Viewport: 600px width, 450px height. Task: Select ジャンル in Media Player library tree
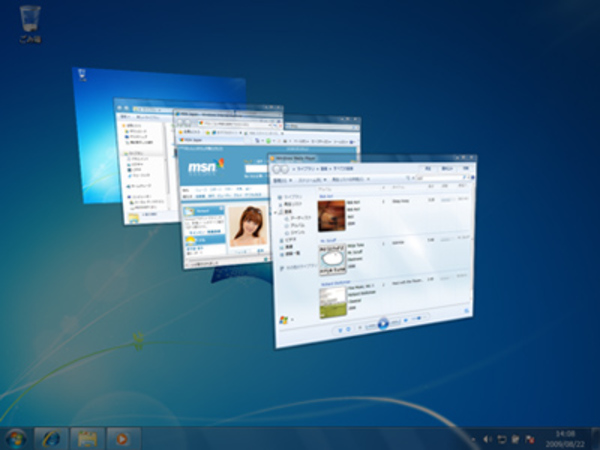coord(297,233)
